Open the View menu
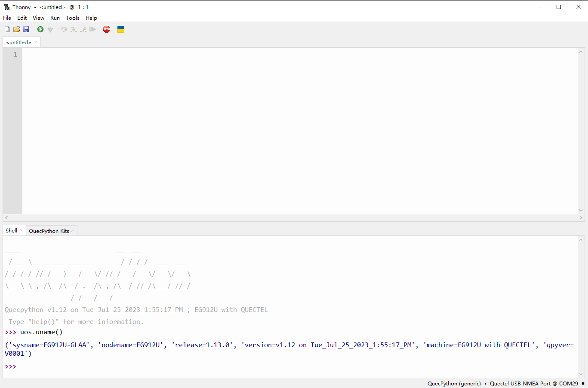The width and height of the screenshot is (588, 388). coord(39,18)
